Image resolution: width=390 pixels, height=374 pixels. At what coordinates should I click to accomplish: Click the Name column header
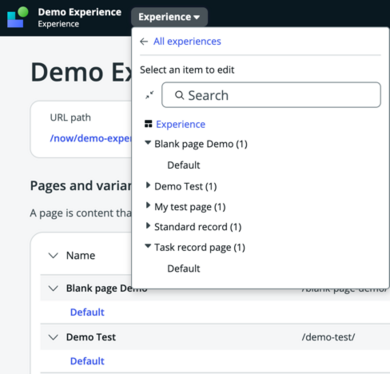81,256
